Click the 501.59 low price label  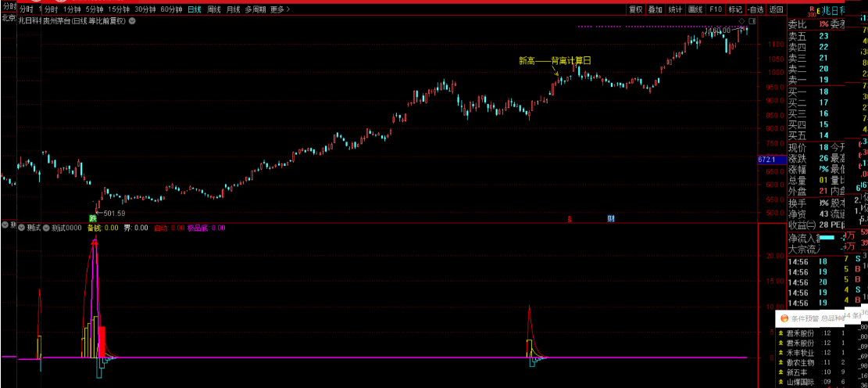[114, 213]
